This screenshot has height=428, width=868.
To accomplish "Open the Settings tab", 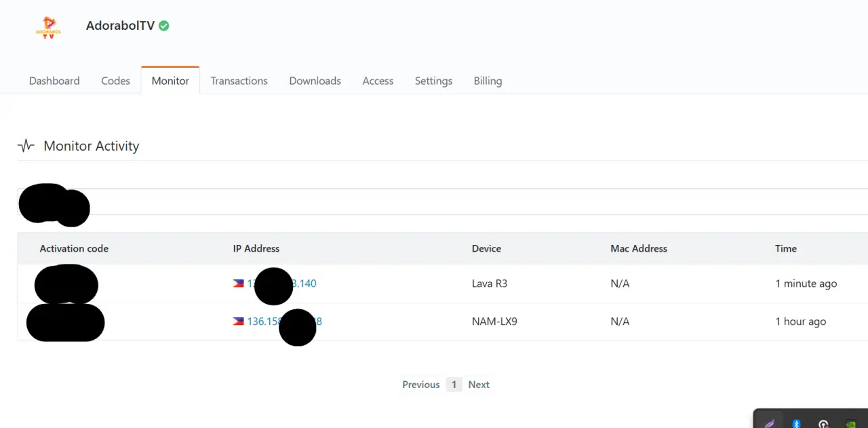I will (x=433, y=81).
